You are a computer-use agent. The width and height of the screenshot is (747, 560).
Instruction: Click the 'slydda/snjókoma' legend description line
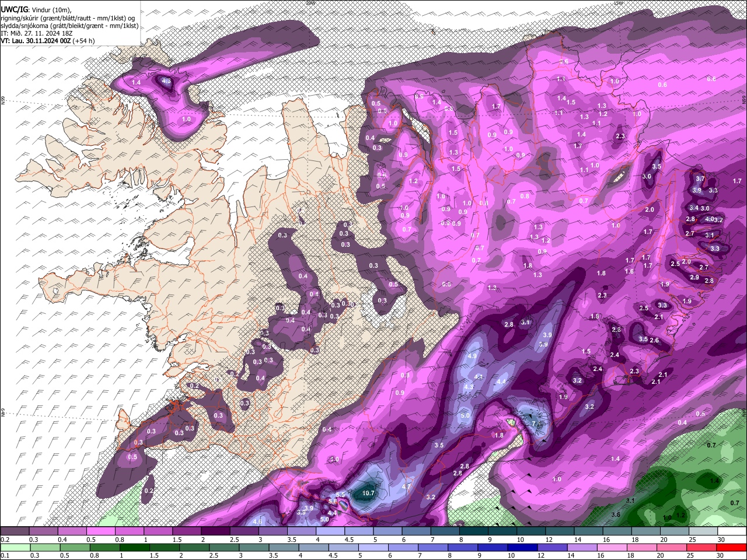[69, 26]
